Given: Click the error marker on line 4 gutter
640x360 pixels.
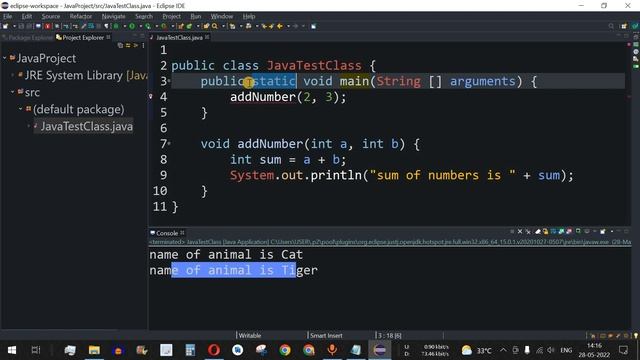Looking at the screenshot, I should (x=151, y=96).
